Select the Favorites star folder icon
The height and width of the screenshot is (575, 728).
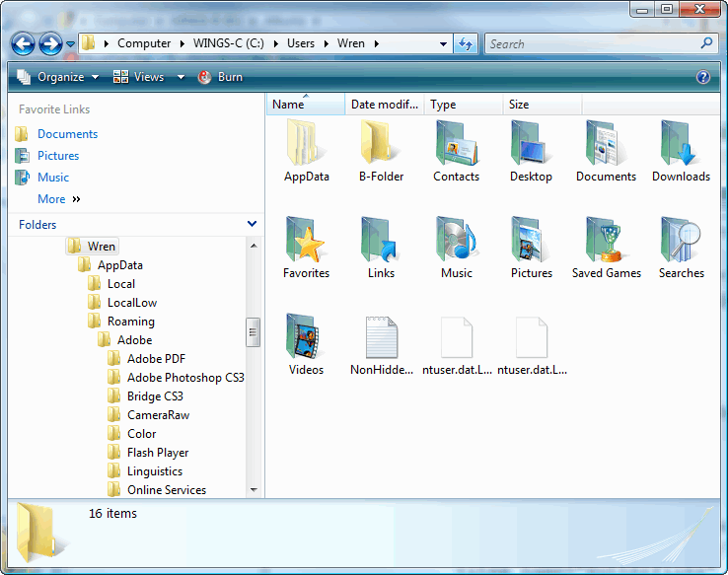[306, 240]
